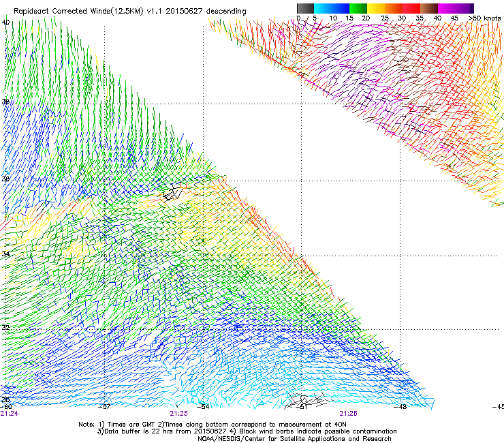Click the yellow 20–25 knots color bar segment
This screenshot has height=443, width=504.
tap(376, 8)
